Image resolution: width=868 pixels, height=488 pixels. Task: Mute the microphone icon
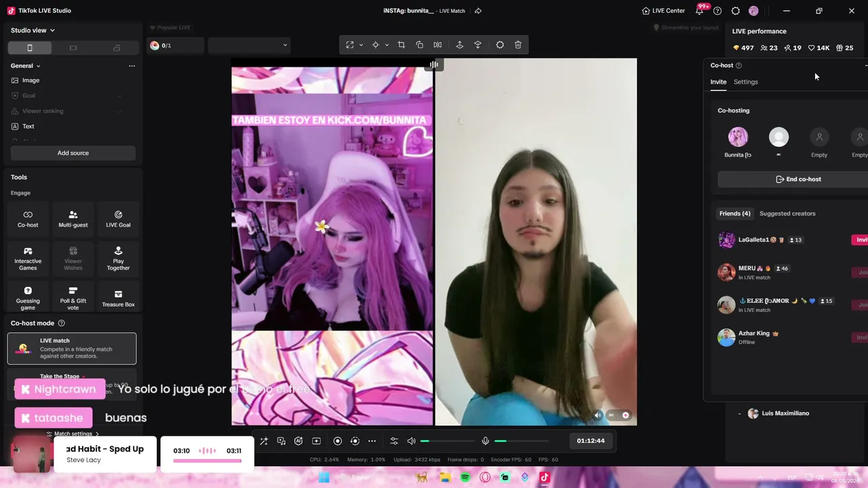(x=486, y=441)
